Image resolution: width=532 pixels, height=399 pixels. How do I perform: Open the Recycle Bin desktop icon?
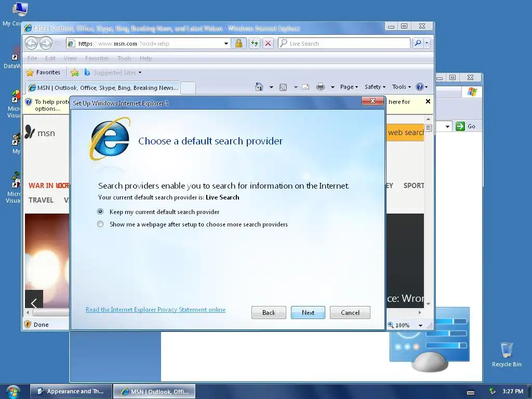tap(507, 350)
